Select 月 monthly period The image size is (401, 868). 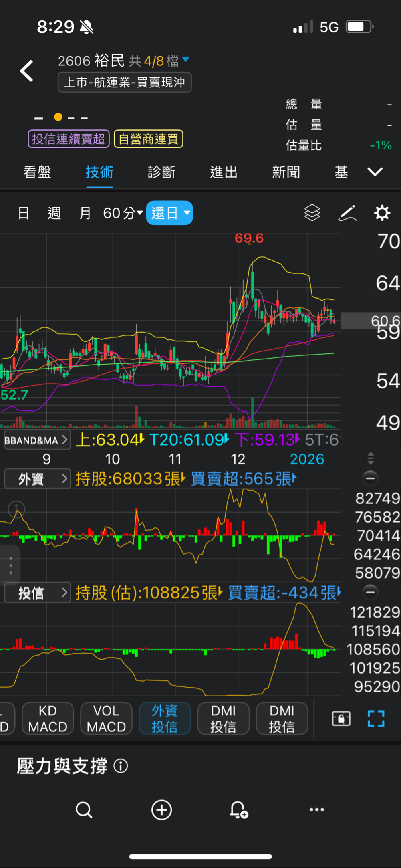pos(85,213)
